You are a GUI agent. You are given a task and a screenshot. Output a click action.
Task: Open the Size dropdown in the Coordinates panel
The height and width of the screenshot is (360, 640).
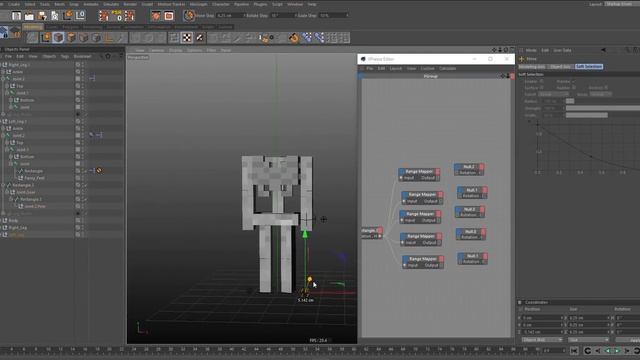(589, 340)
